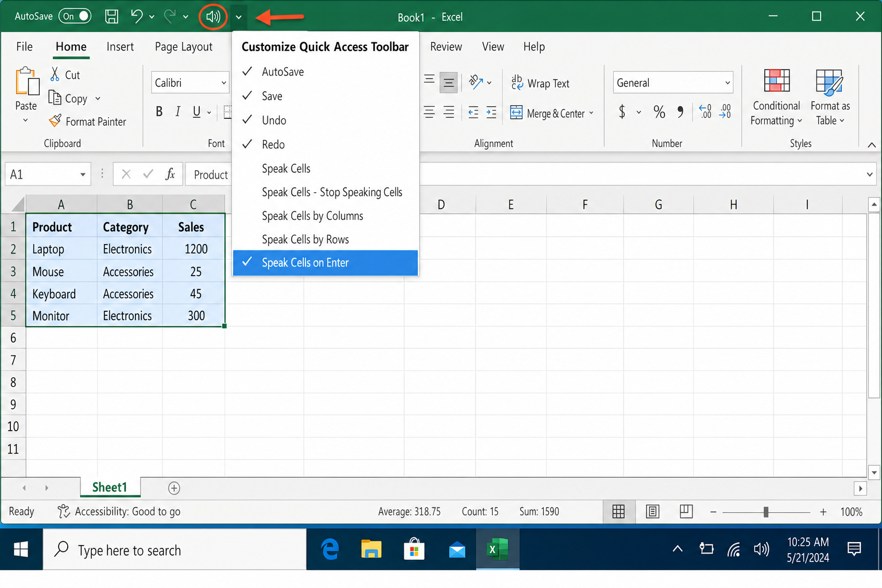The width and height of the screenshot is (882, 588).
Task: Switch to Page Layout view in status bar
Action: coord(653,512)
